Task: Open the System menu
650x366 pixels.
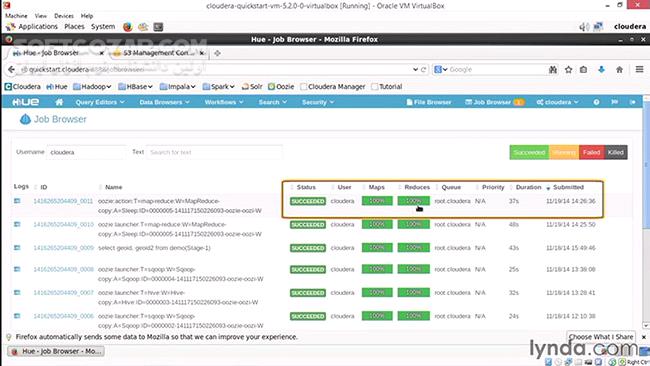Action: tap(103, 27)
